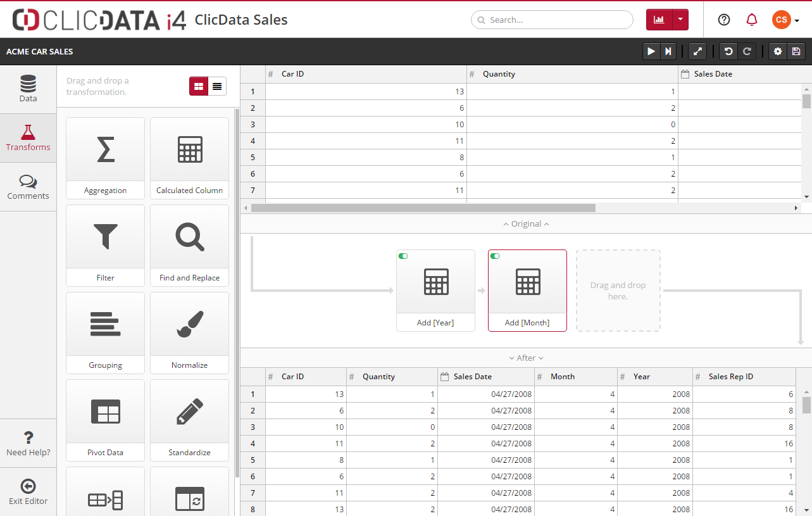Toggle off the Add [Month] step
The image size is (812, 516).
click(x=495, y=256)
